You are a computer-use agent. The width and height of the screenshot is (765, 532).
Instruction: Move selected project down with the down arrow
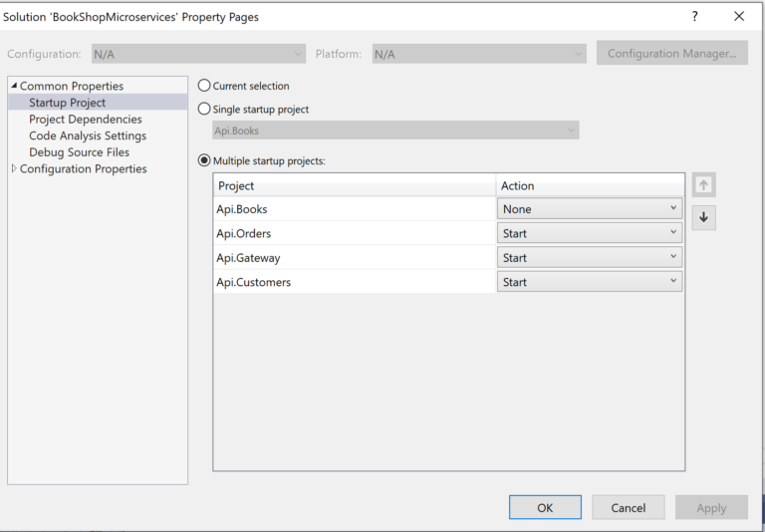(703, 217)
